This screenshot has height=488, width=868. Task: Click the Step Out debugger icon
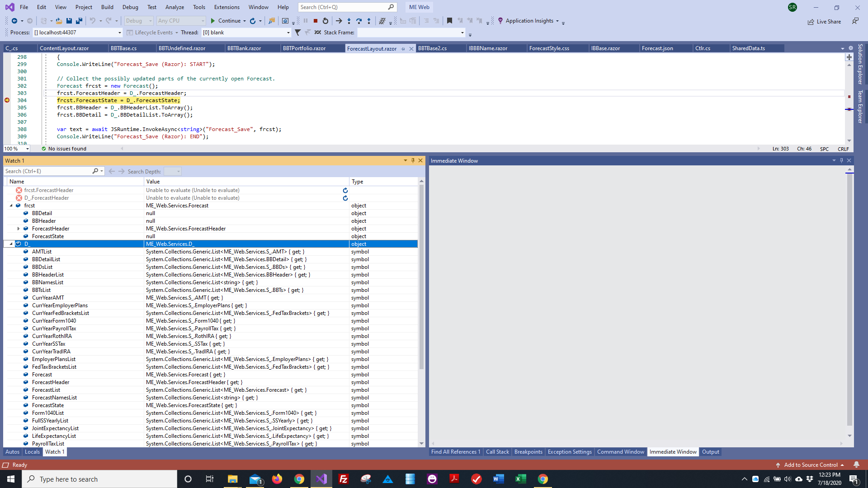(x=369, y=21)
